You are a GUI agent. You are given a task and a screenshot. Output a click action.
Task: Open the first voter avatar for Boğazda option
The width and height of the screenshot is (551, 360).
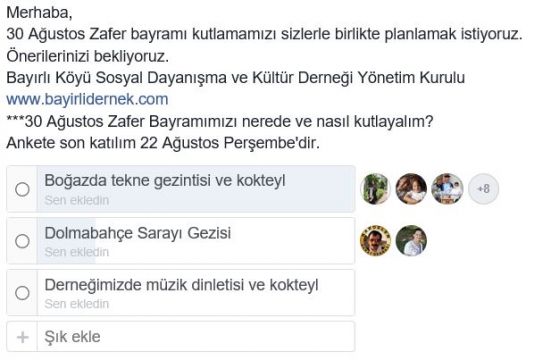pos(375,189)
